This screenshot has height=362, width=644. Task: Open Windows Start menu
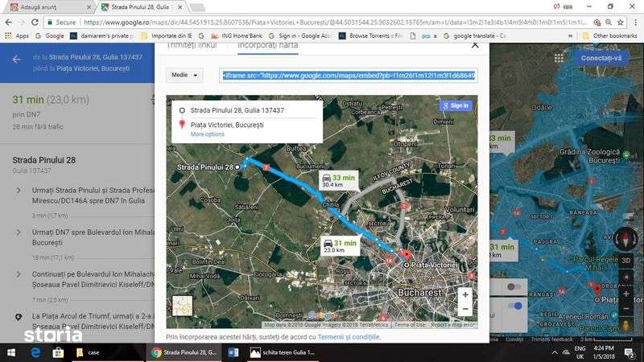coord(11,352)
